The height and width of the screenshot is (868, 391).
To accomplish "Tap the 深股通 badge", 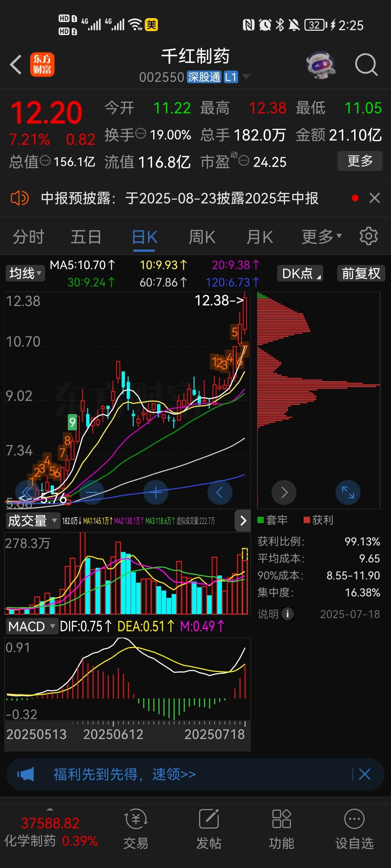I will pos(204,77).
